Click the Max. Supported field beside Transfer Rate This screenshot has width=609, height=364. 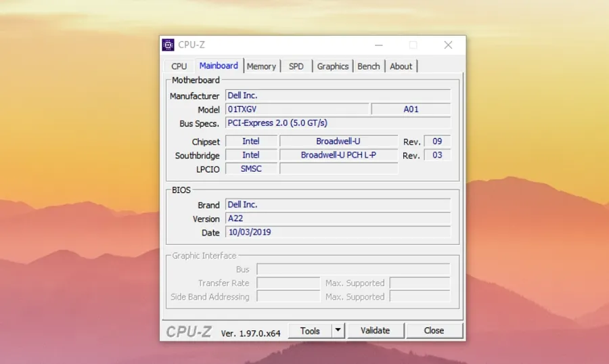point(420,283)
